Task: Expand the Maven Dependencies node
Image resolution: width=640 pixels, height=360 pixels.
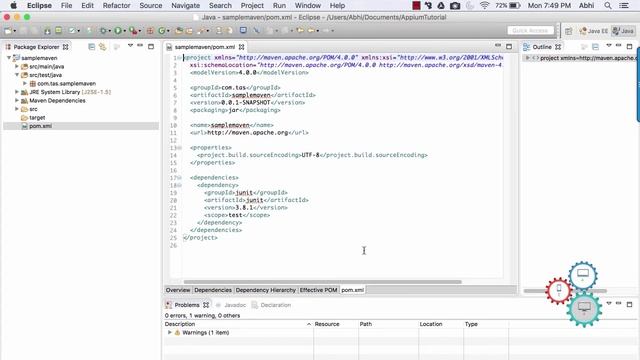Action: 17,100
